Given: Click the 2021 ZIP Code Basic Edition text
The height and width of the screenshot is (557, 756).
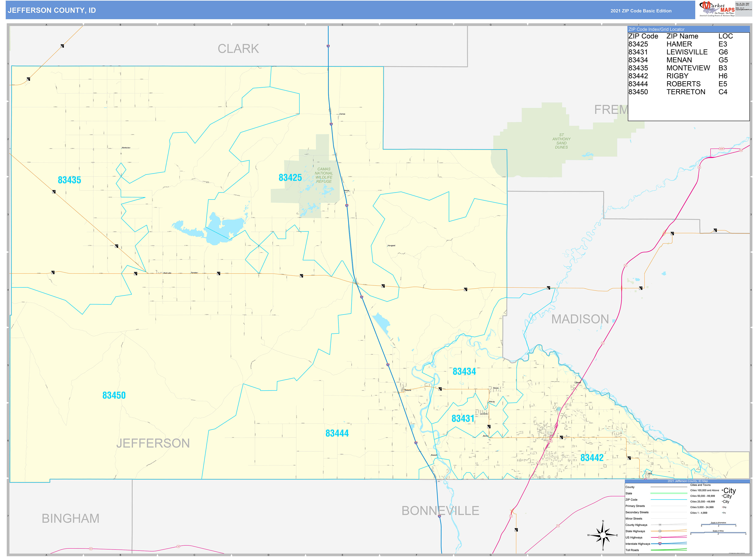Looking at the screenshot, I should point(641,11).
